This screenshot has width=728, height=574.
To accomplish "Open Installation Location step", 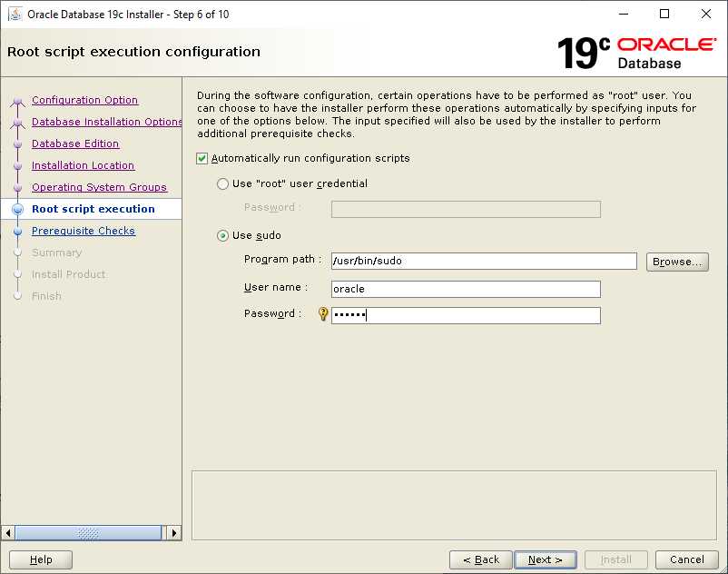I will point(83,165).
